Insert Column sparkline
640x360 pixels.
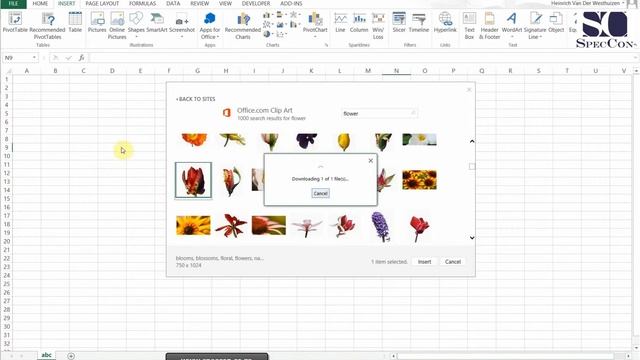click(359, 22)
